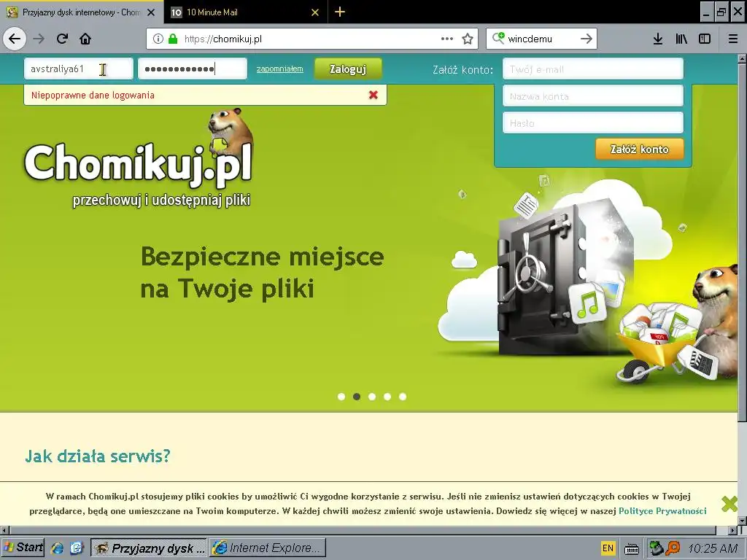Select Przyjazny dysk taskbar button
Viewport: 747px width, 560px height.
[149, 548]
